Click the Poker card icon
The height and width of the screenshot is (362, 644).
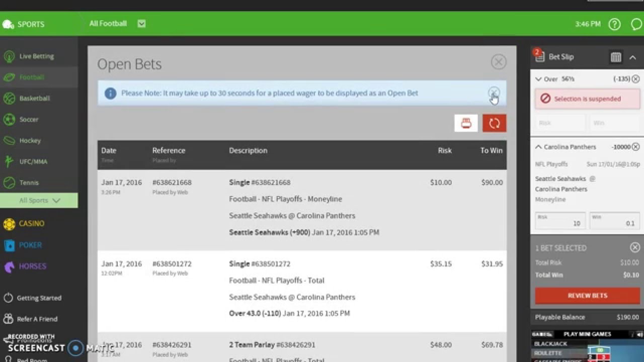click(x=9, y=245)
